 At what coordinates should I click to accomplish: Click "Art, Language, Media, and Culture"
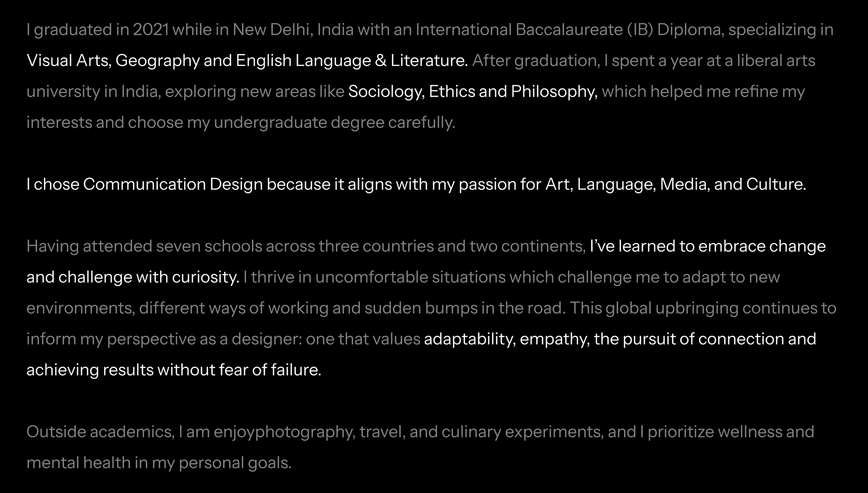675,185
